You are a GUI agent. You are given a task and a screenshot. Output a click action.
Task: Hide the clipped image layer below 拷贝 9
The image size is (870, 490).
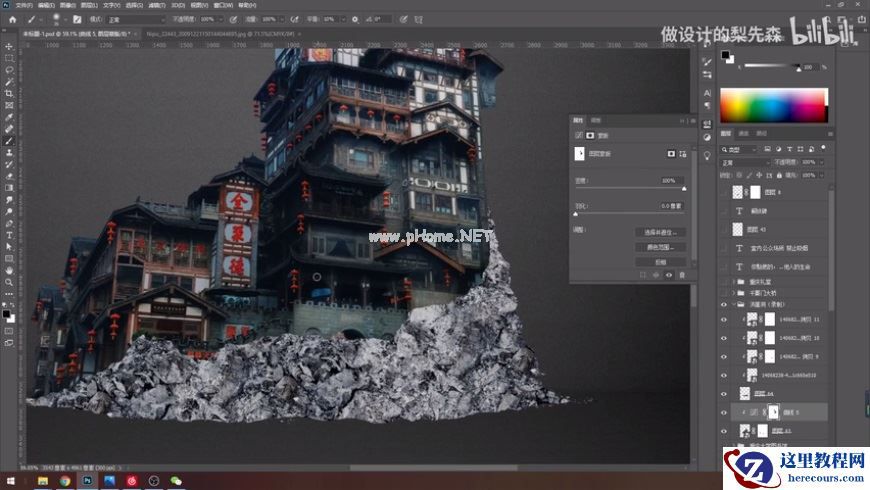point(724,376)
